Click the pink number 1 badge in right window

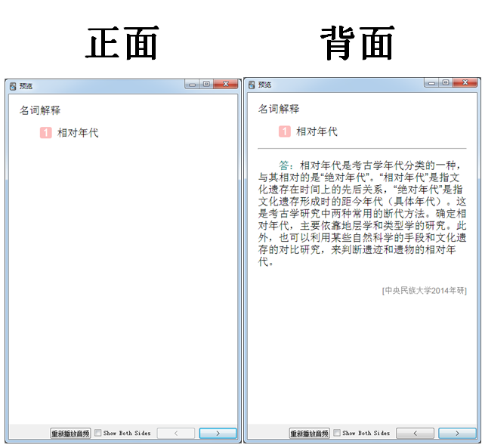[285, 131]
